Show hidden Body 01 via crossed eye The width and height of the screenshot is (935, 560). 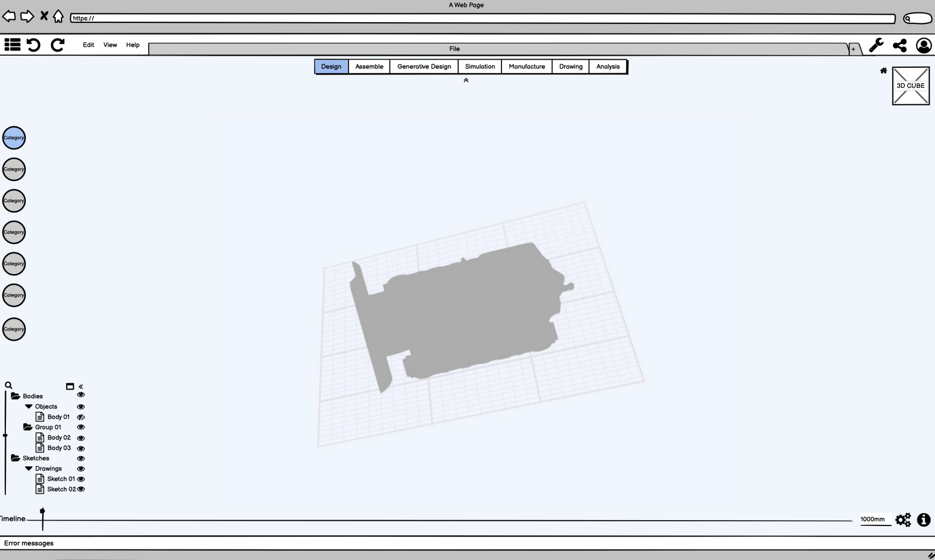pos(81,417)
